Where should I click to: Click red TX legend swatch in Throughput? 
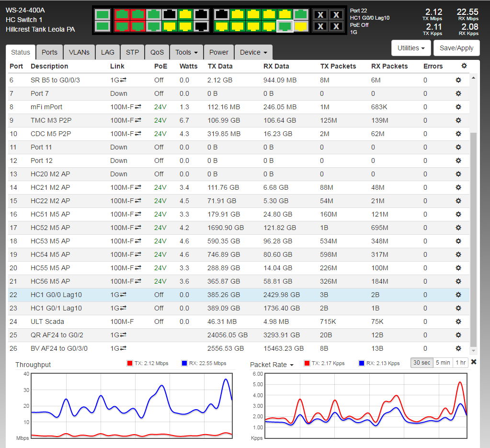pos(129,363)
